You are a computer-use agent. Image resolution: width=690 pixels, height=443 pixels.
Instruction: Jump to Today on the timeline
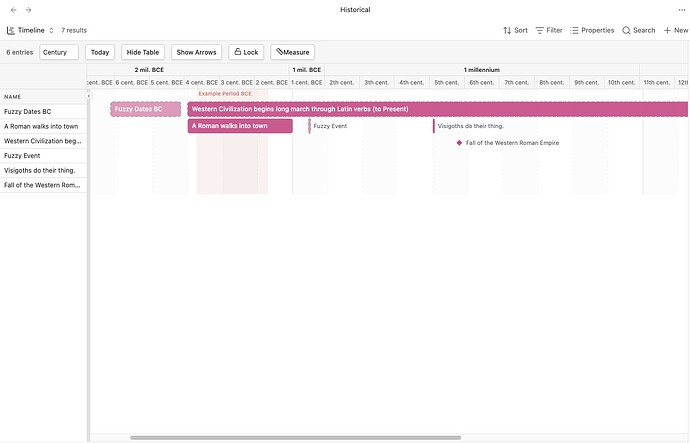point(100,52)
